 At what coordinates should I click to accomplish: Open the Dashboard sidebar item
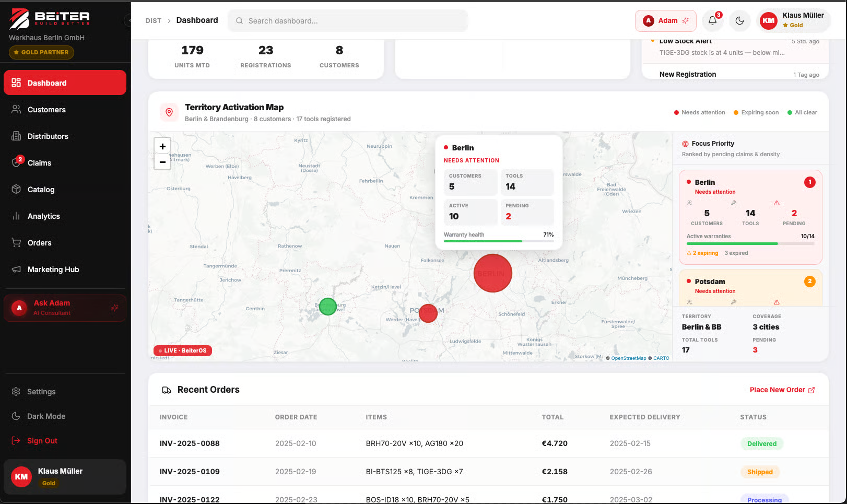coord(65,83)
